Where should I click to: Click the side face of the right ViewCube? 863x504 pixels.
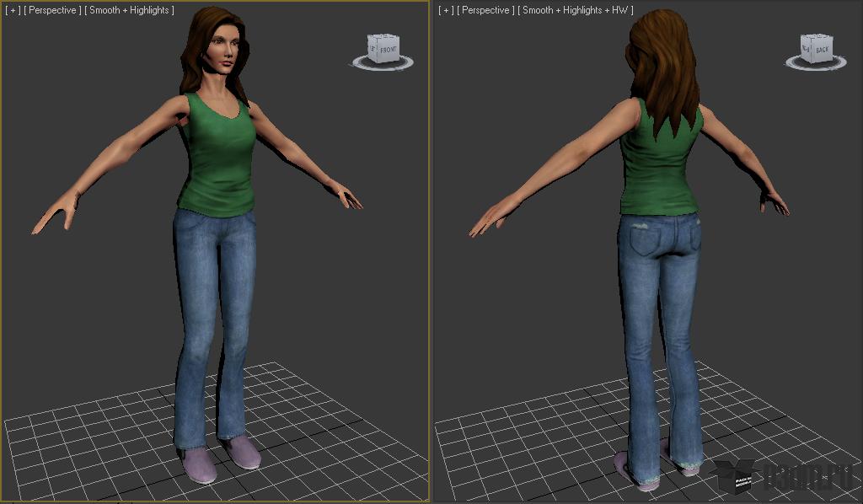pyautogui.click(x=807, y=50)
